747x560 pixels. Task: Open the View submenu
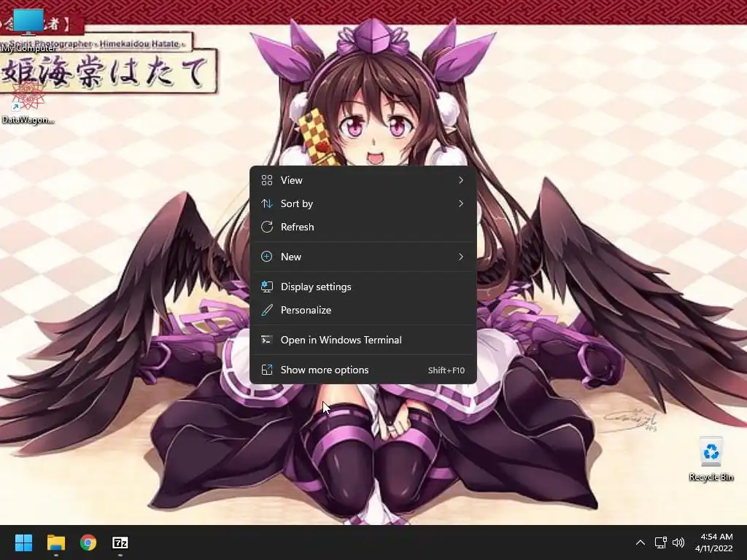pyautogui.click(x=363, y=180)
